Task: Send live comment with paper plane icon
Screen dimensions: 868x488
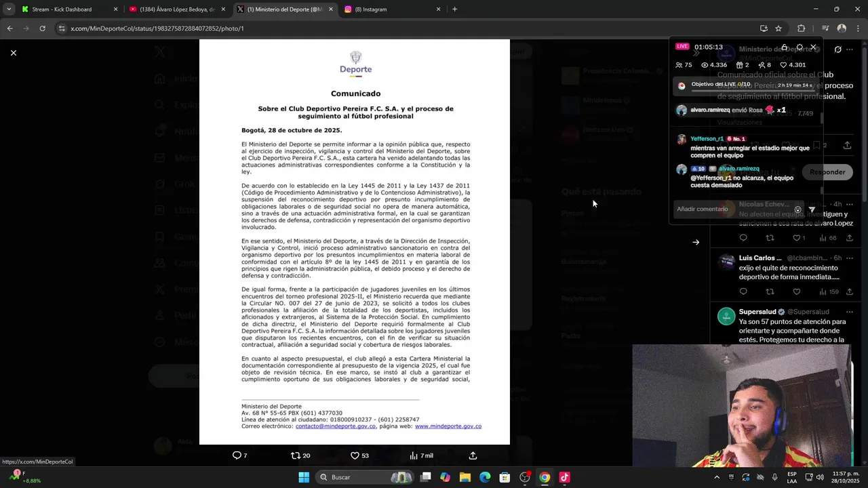Action: pos(812,209)
